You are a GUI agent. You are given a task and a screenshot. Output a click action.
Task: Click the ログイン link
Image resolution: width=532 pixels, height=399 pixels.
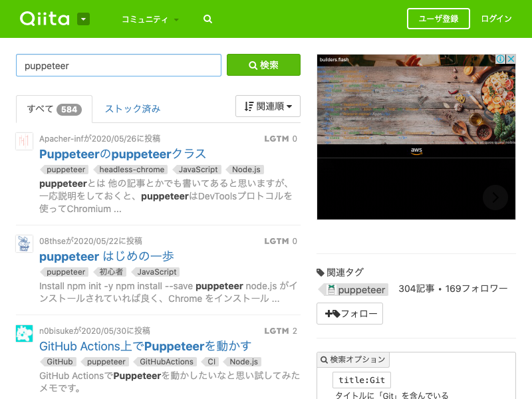[496, 19]
